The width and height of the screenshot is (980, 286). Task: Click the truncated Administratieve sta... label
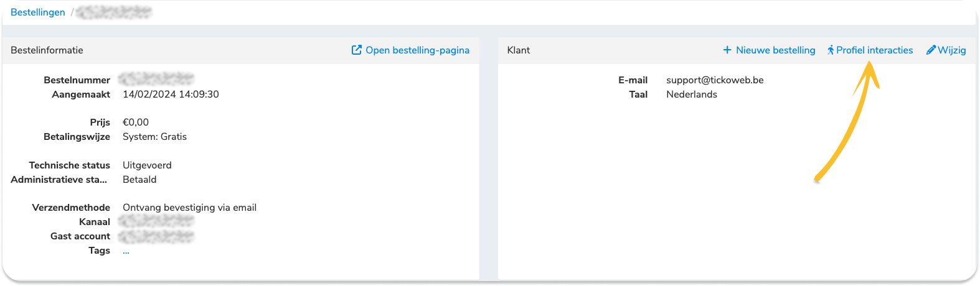coord(59,180)
